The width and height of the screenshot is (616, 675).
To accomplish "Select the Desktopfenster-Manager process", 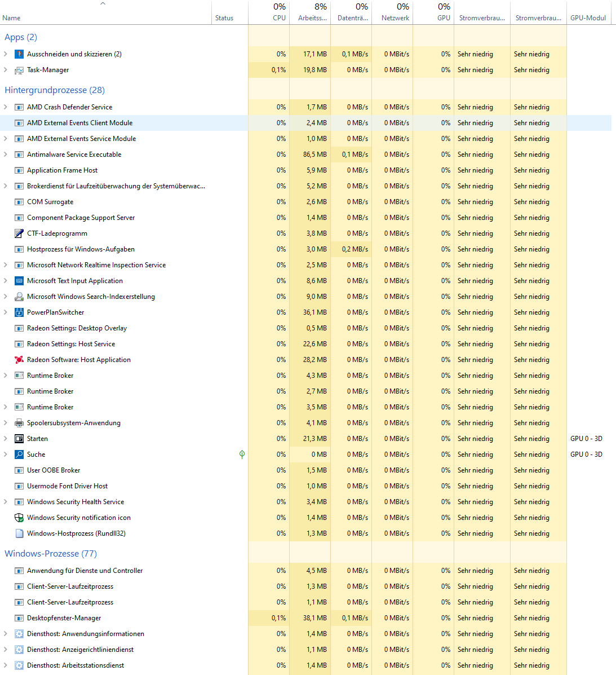I will tap(64, 617).
